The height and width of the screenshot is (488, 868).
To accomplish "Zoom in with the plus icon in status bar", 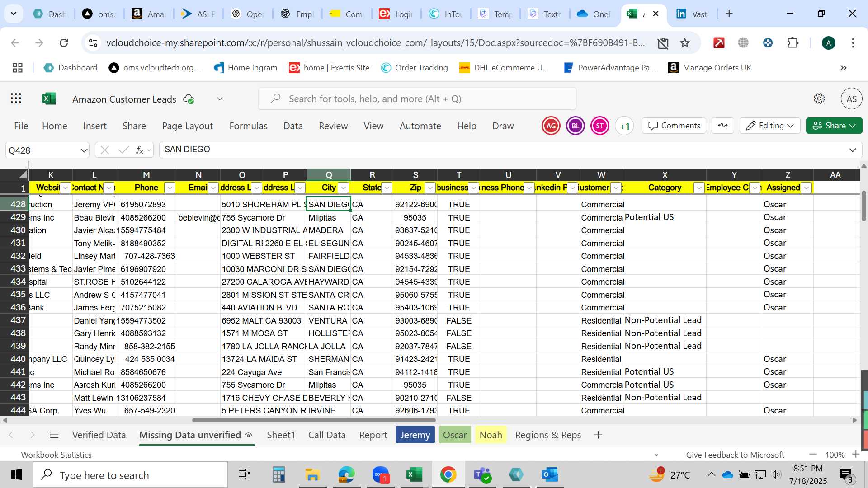I will pos(855,454).
